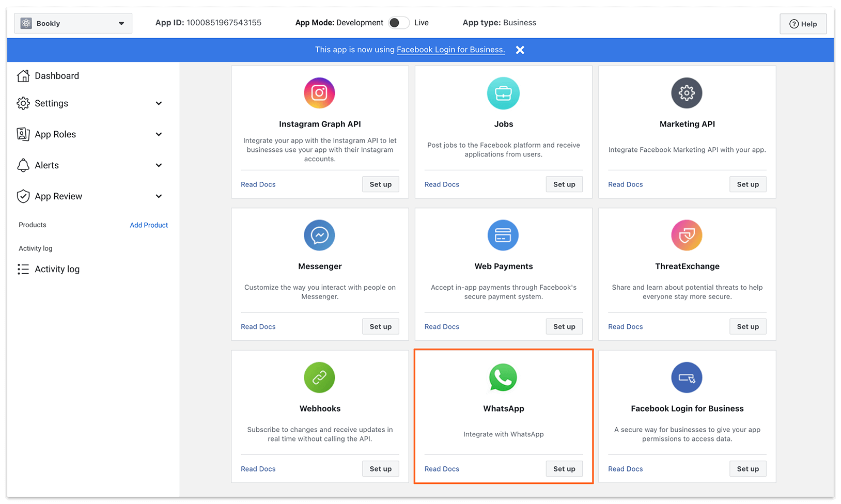This screenshot has height=504, width=841.
Task: Set up Web Payments
Action: pyautogui.click(x=564, y=326)
